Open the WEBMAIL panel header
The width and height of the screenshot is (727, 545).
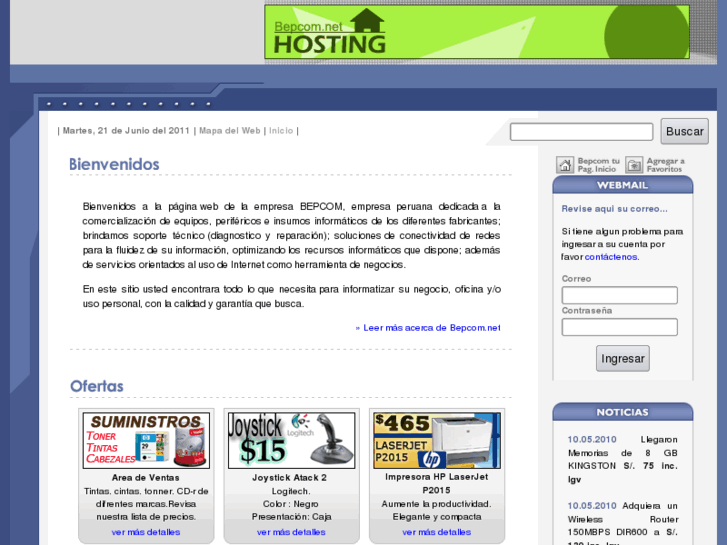click(x=623, y=185)
